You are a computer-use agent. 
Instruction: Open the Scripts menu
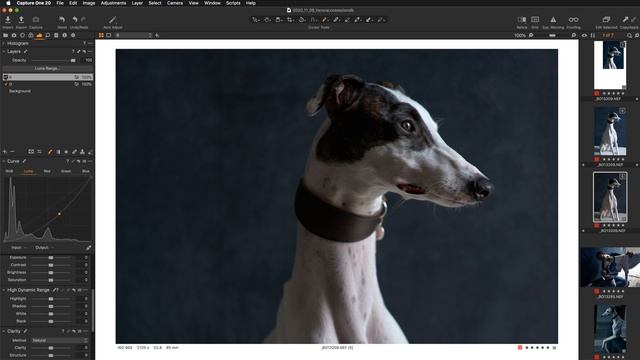coord(233,3)
